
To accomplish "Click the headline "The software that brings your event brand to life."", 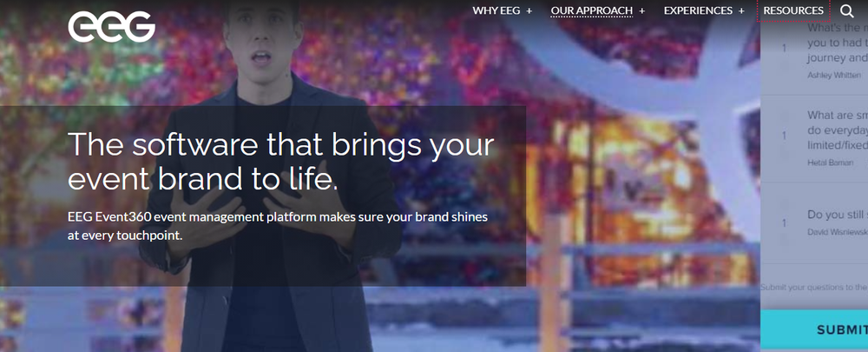I will [280, 162].
